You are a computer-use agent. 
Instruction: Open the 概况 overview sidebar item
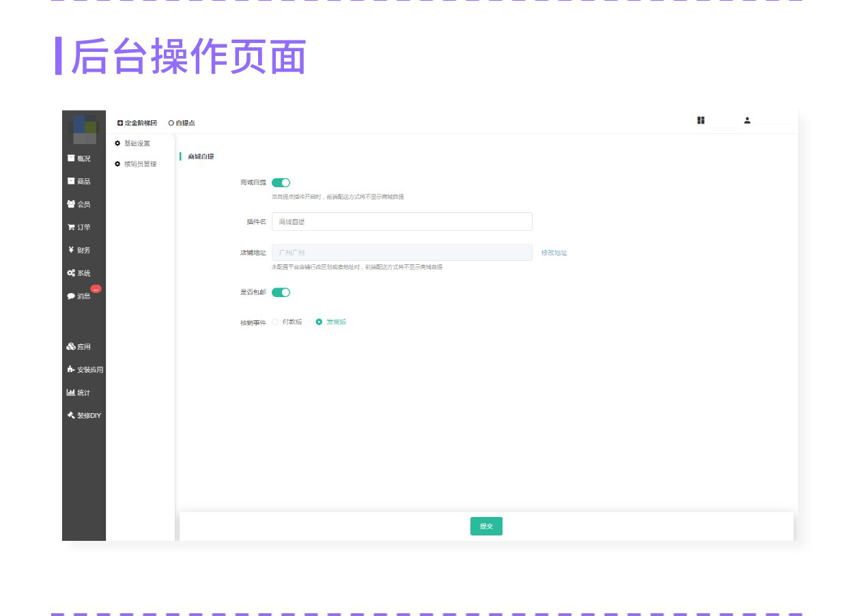click(x=79, y=158)
